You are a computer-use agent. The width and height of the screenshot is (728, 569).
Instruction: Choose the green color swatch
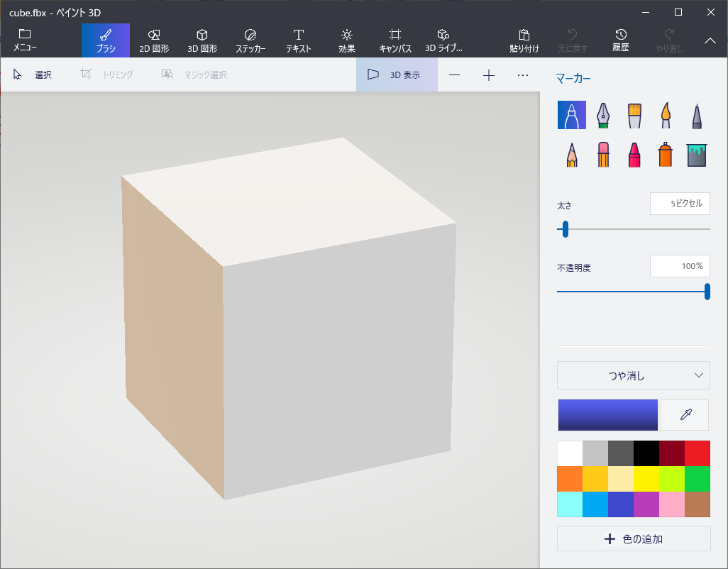[697, 478]
